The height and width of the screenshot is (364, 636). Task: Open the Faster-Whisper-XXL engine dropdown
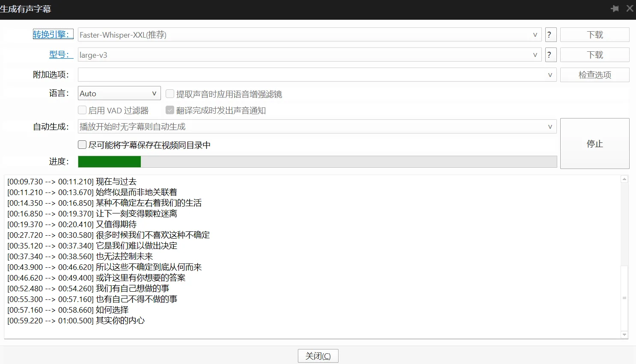click(535, 35)
